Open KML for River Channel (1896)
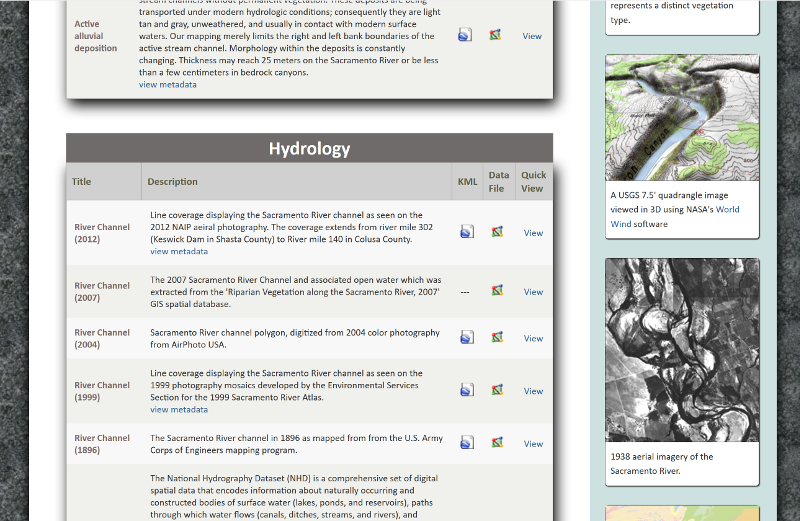 [x=466, y=443]
